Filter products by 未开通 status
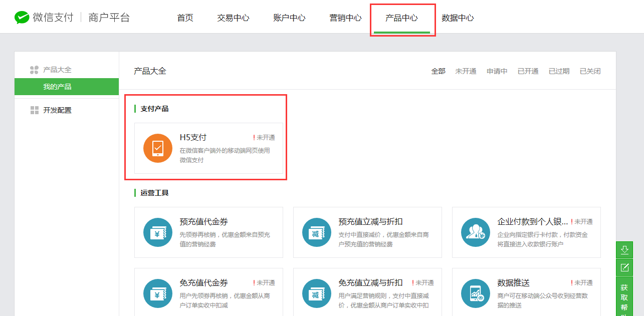The height and width of the screenshot is (316, 644). (x=466, y=71)
